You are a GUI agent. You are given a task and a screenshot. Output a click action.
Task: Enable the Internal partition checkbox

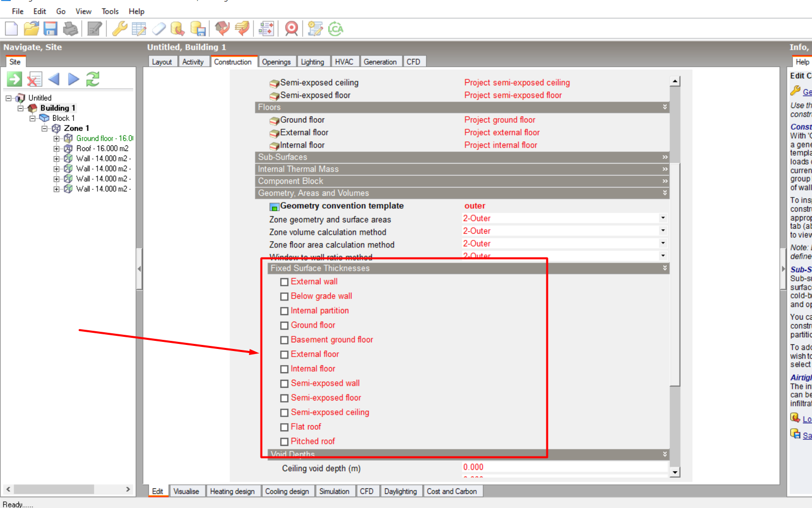[284, 312]
